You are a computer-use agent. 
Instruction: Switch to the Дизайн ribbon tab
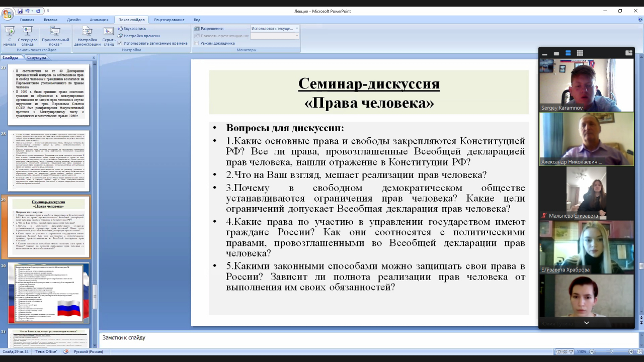(x=73, y=20)
